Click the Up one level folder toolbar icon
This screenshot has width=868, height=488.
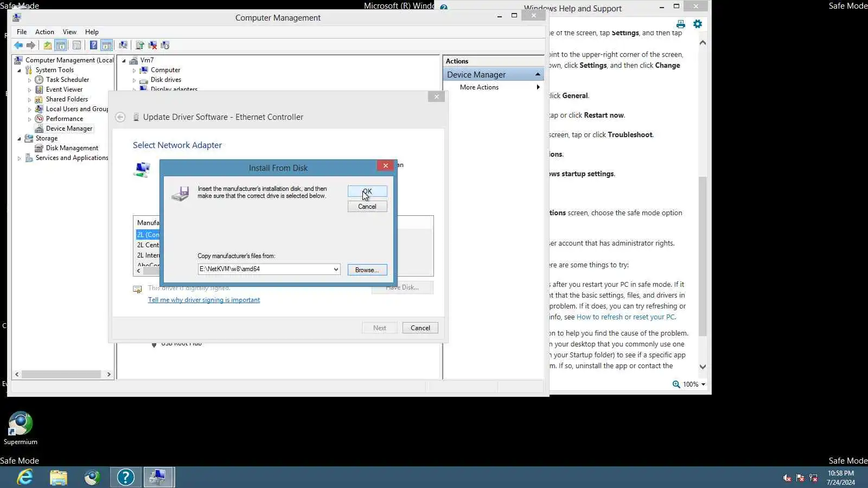click(48, 46)
